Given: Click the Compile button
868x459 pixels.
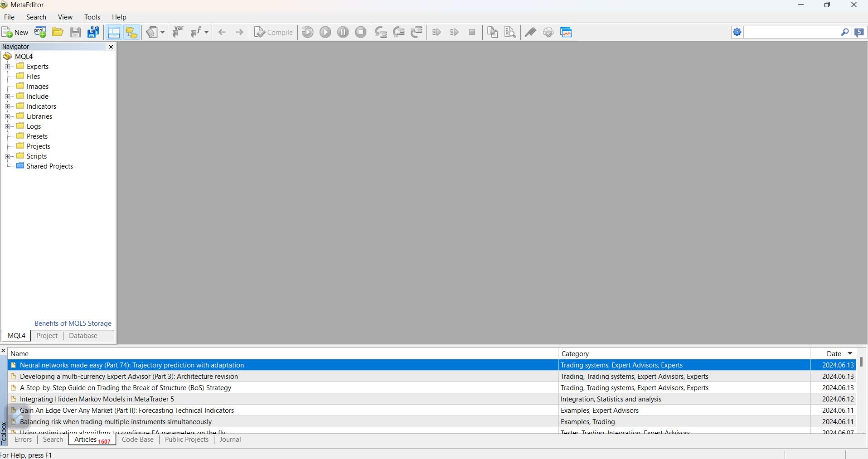Looking at the screenshot, I should click(273, 32).
